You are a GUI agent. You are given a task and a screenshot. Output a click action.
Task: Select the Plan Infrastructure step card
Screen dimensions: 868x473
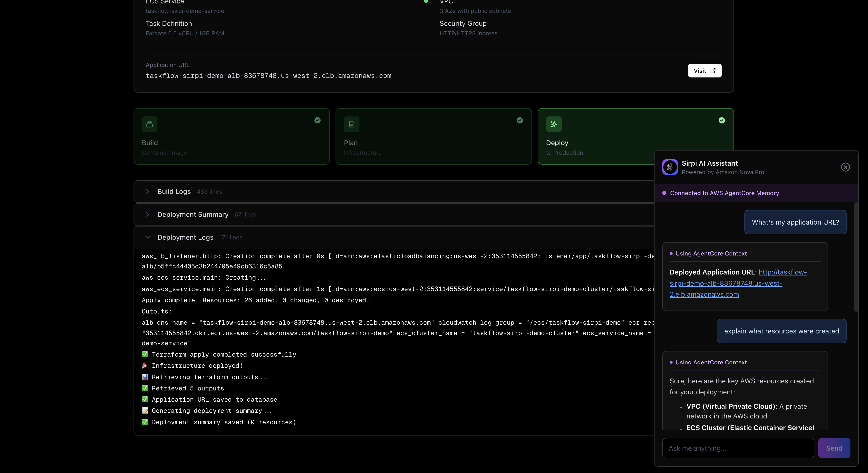433,136
